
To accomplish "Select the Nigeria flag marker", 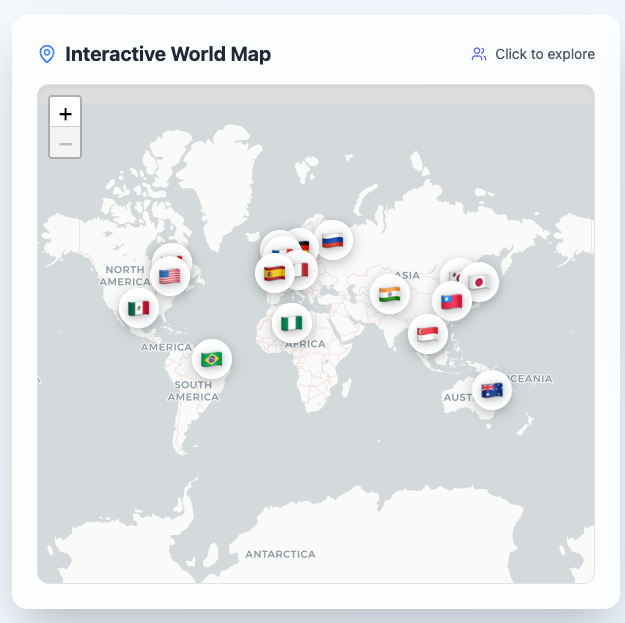I will [292, 323].
